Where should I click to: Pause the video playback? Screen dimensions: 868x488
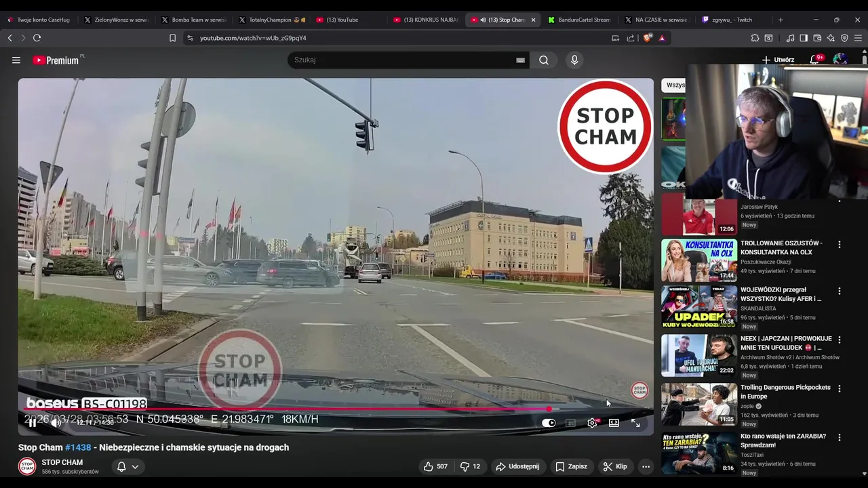[32, 423]
